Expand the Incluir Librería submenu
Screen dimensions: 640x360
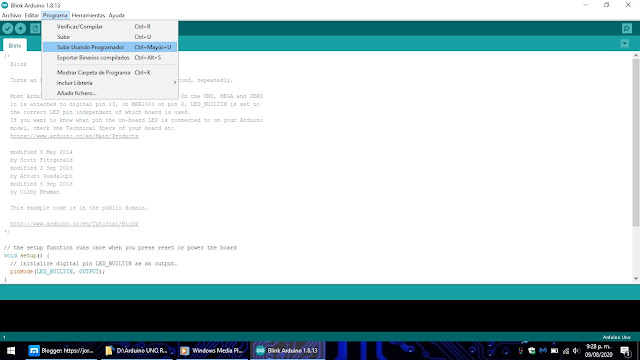pos(110,83)
